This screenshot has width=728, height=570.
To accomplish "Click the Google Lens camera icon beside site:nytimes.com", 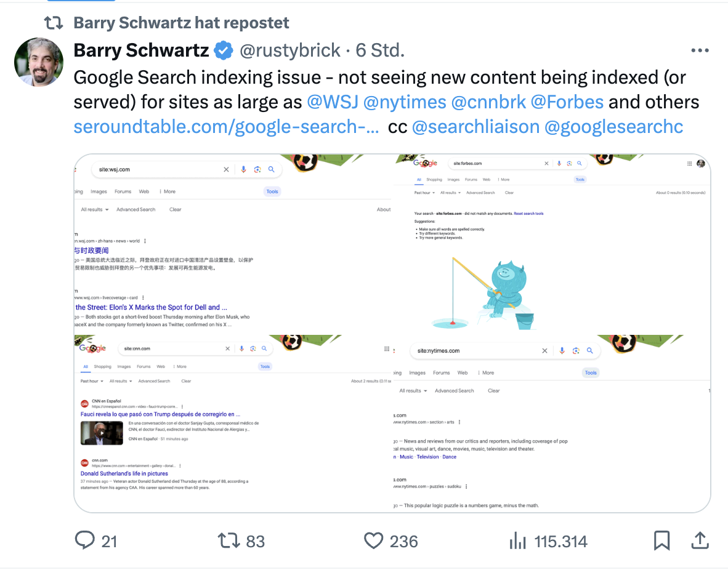I will (575, 350).
